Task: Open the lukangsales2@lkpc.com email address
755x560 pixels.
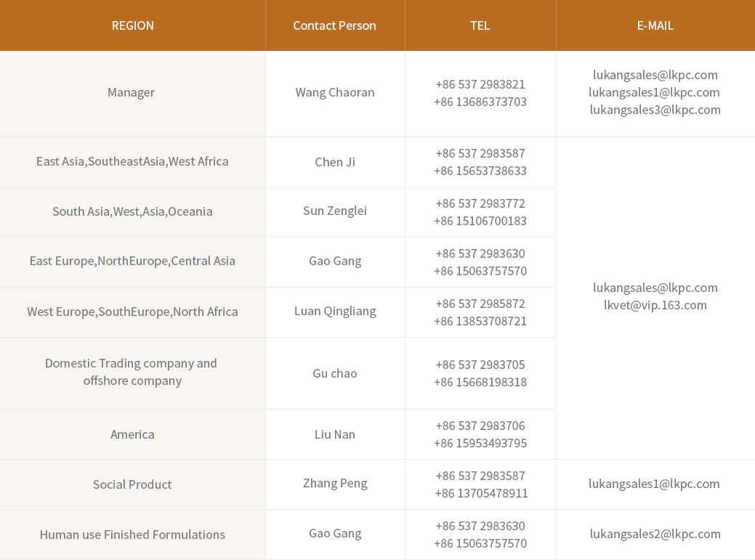Action: pyautogui.click(x=655, y=534)
